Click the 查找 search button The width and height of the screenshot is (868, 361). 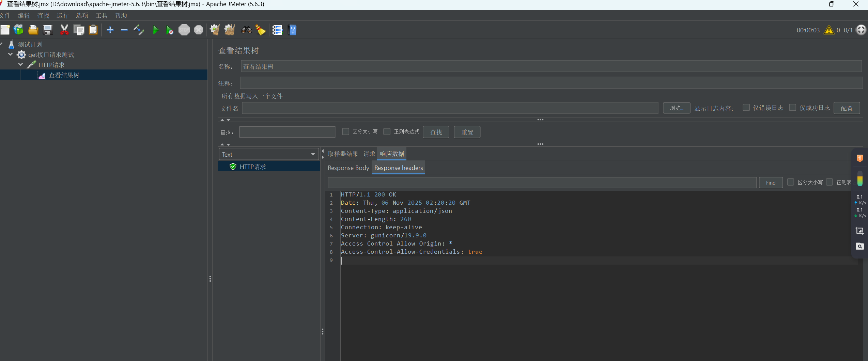[436, 132]
